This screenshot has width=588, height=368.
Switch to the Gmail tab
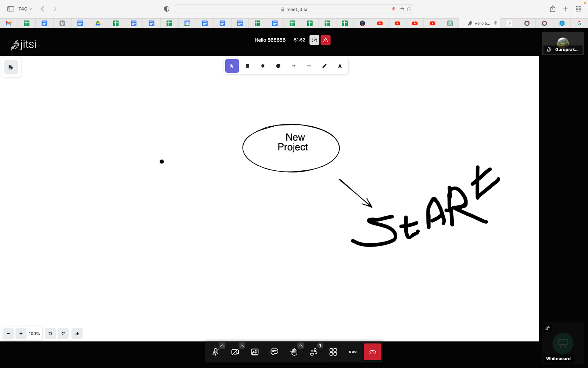[x=9, y=23]
